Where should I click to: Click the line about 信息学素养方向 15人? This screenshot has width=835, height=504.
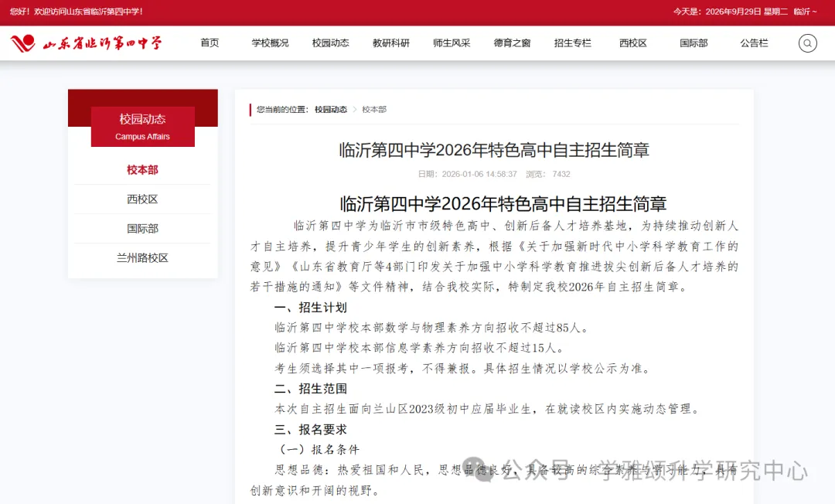pos(420,348)
